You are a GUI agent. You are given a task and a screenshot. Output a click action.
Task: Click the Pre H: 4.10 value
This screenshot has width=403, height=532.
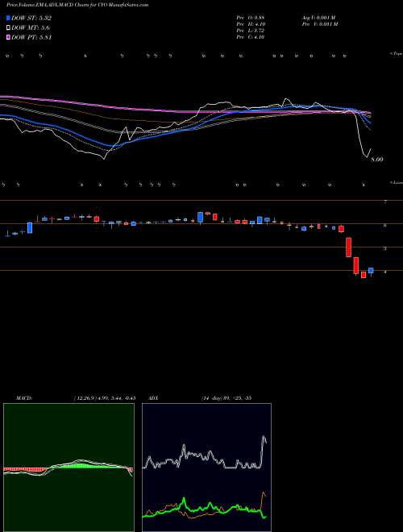251,24
